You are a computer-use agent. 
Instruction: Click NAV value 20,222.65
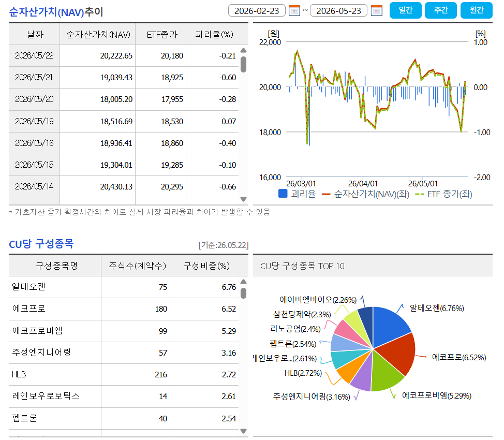point(116,55)
